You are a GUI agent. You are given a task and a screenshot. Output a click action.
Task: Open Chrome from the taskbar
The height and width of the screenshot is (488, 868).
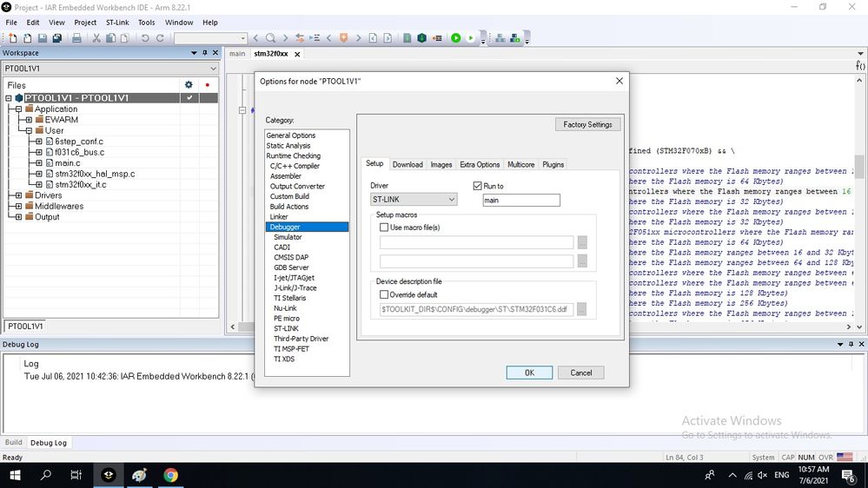170,475
